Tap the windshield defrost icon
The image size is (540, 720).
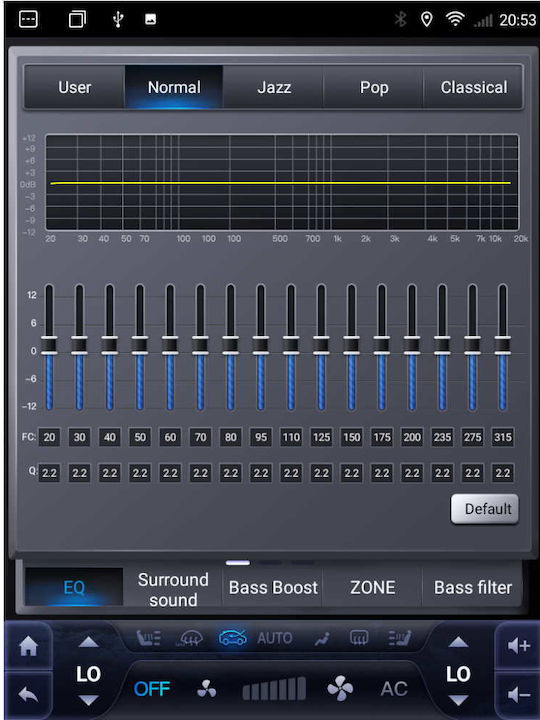(191, 638)
